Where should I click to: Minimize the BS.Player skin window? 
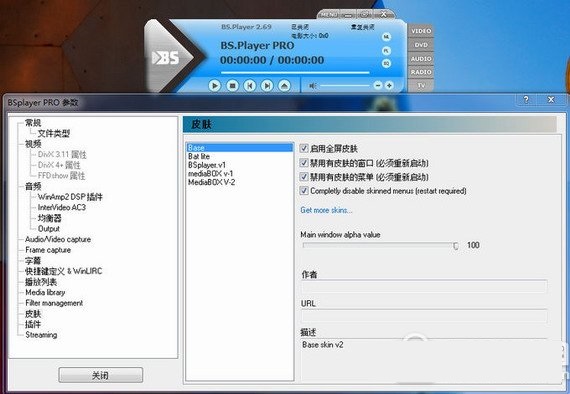[349, 15]
